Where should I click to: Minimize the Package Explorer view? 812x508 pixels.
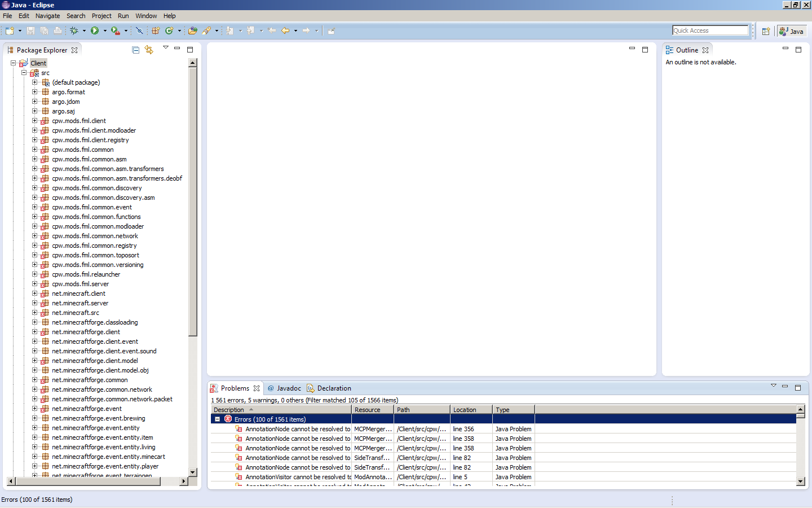point(177,49)
